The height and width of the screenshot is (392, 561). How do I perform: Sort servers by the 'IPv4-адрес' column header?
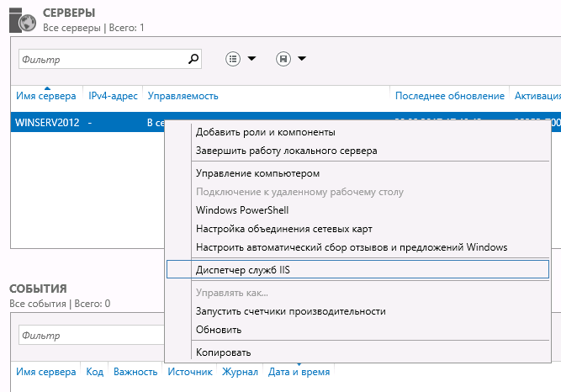tap(113, 97)
